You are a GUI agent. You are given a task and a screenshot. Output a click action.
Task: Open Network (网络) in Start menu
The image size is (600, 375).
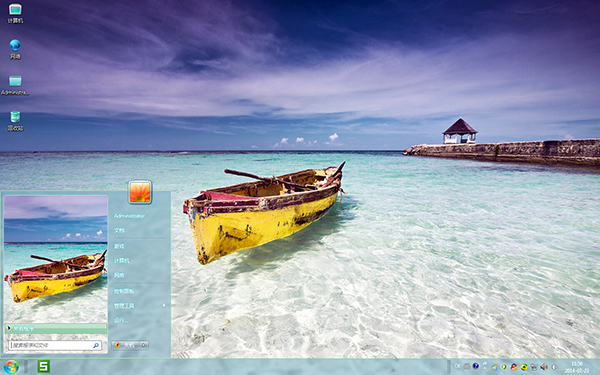[x=119, y=275]
